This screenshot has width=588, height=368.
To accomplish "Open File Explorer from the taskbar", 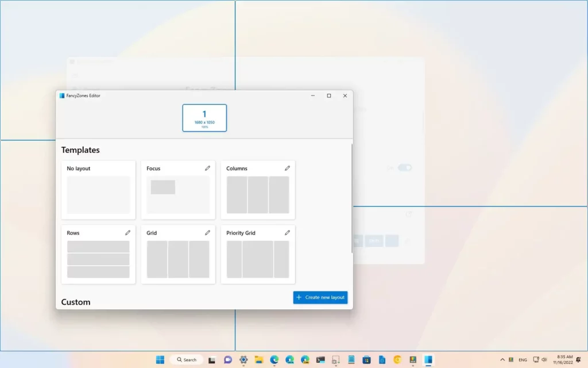I will click(259, 360).
